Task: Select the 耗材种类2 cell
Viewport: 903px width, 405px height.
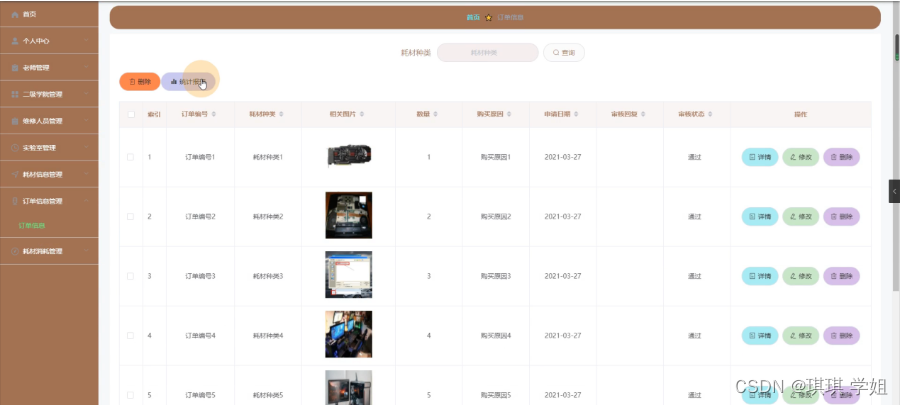Action: 268,217
